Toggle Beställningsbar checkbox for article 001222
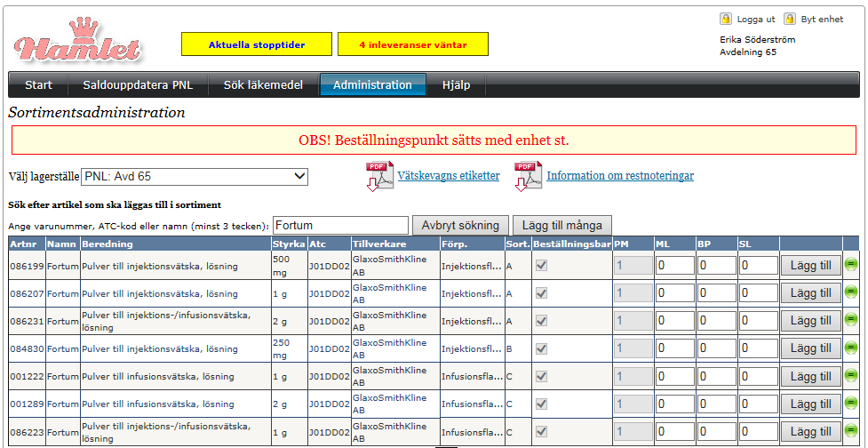Image resolution: width=868 pixels, height=448 pixels. (542, 376)
